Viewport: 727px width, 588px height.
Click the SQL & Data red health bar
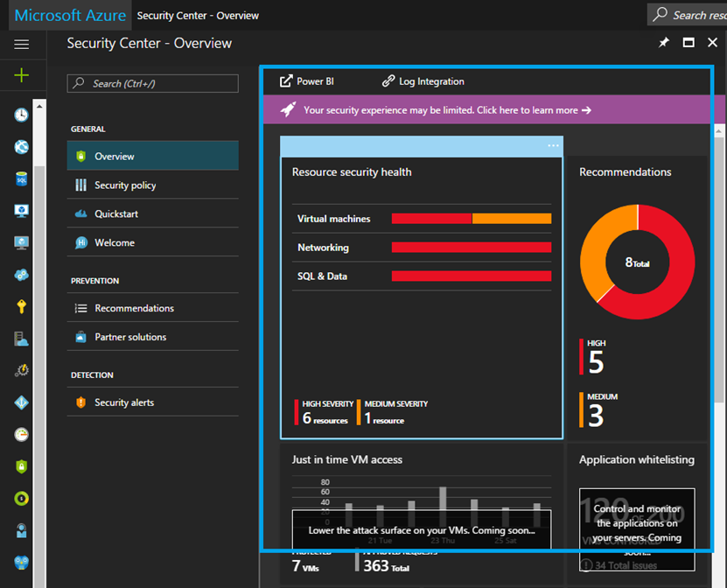pyautogui.click(x=472, y=276)
